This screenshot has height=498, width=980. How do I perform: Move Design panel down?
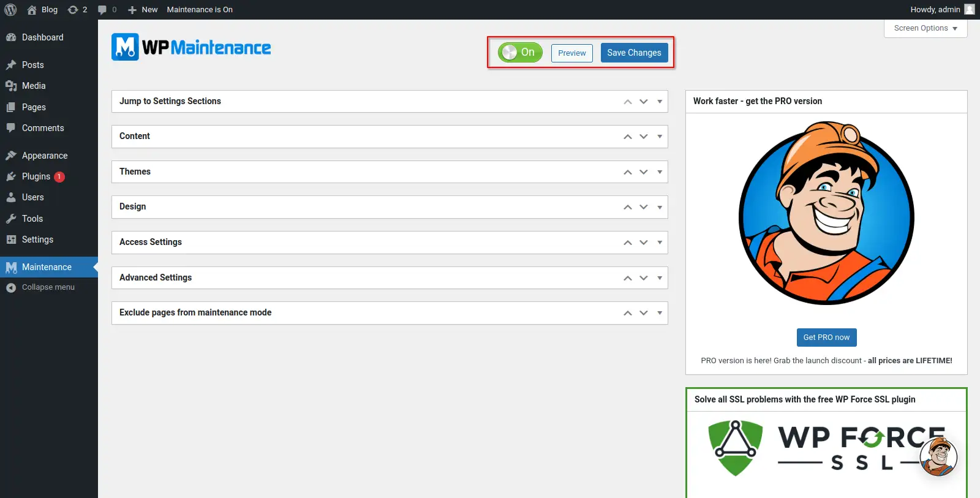pyautogui.click(x=644, y=207)
